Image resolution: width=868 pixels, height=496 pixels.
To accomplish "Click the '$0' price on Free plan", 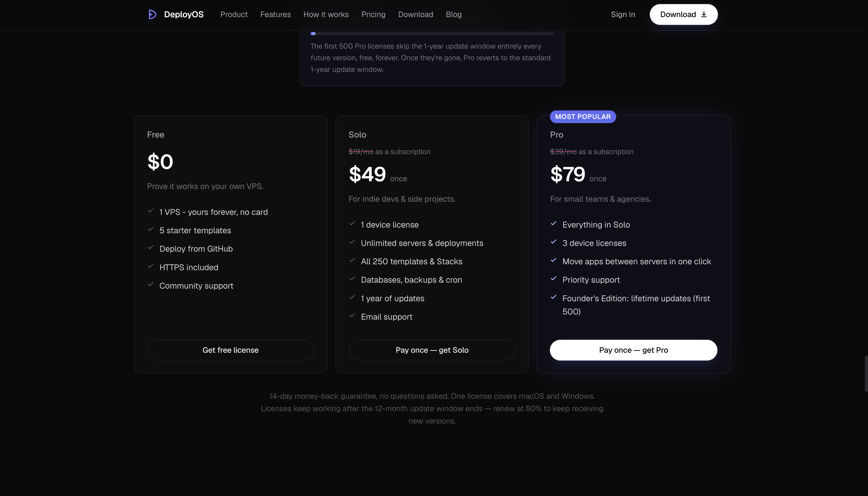I will [x=160, y=161].
